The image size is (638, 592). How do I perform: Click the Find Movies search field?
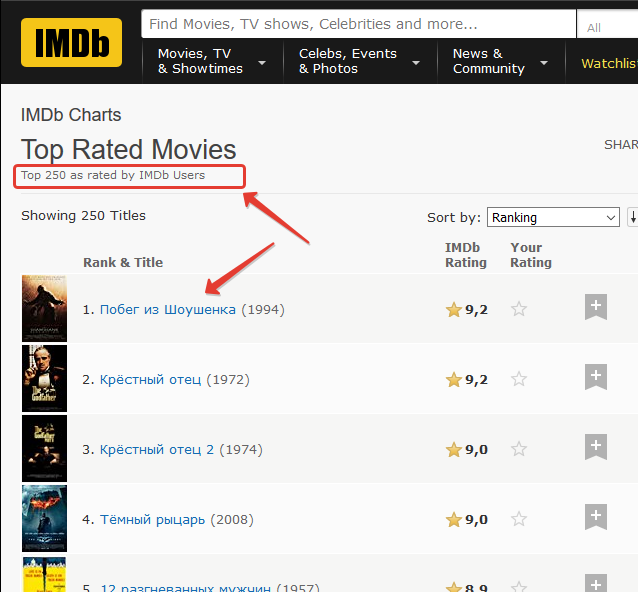358,24
